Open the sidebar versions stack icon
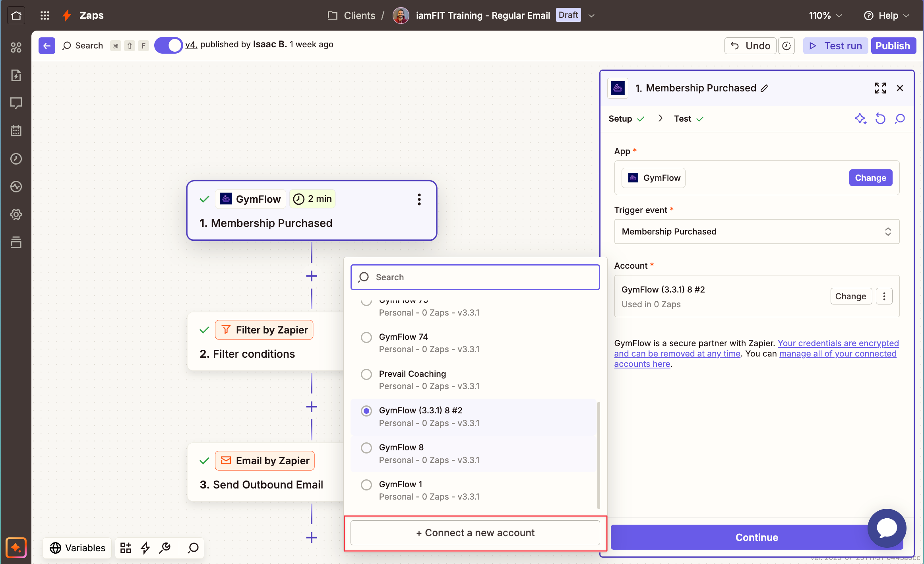This screenshot has height=564, width=924. pos(16,242)
